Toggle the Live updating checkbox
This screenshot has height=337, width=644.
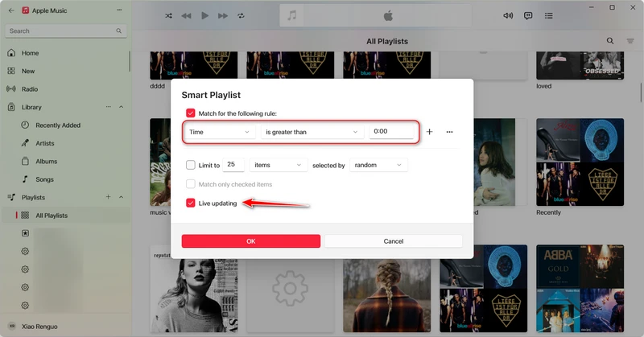point(190,203)
